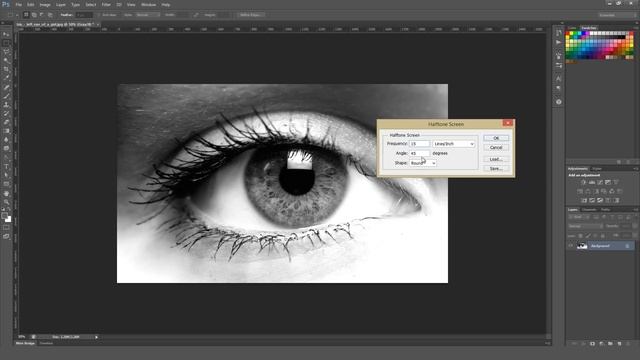This screenshot has height=360, width=640.
Task: Hide the Background layer eye
Action: [x=571, y=246]
